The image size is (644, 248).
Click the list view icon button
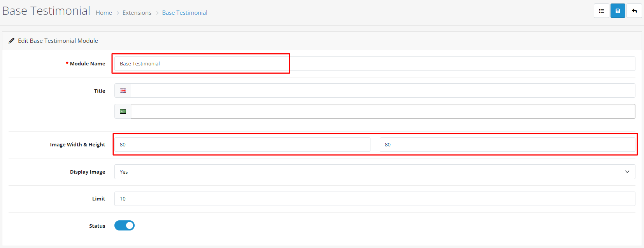pyautogui.click(x=601, y=11)
